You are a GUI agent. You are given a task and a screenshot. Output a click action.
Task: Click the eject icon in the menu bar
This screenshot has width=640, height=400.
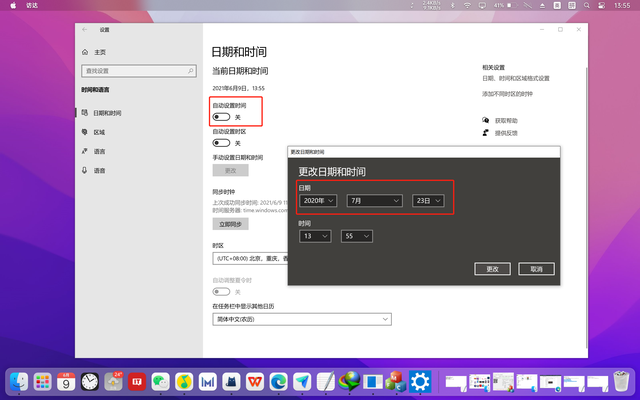coord(542,5)
